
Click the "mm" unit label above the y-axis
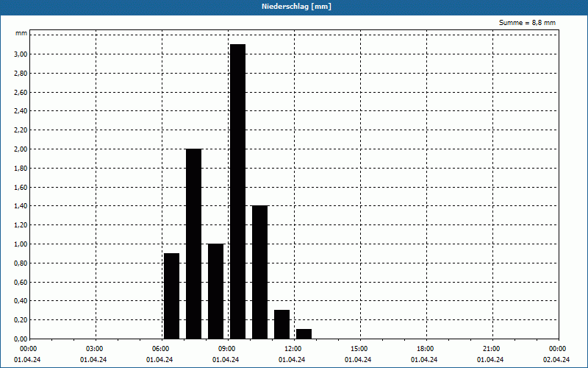21,33
